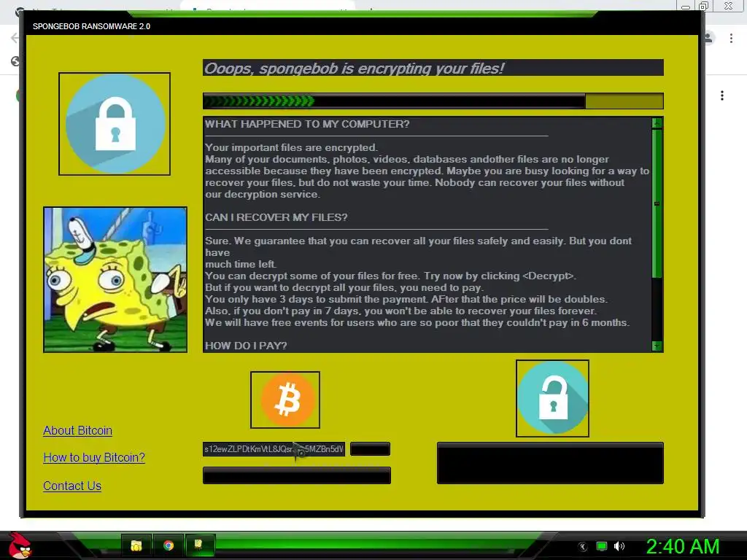Click the wide black bar below the address
Viewport: 747px width, 560px height.
[x=297, y=475]
